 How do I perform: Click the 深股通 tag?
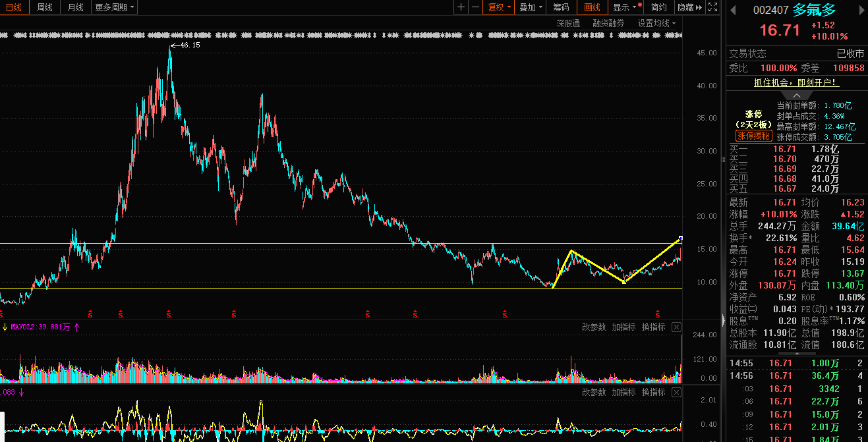coord(568,23)
